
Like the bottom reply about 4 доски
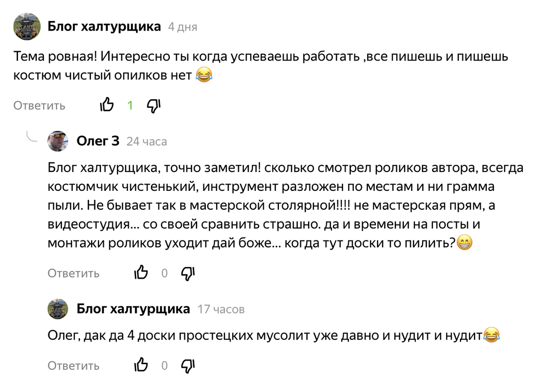141,365
